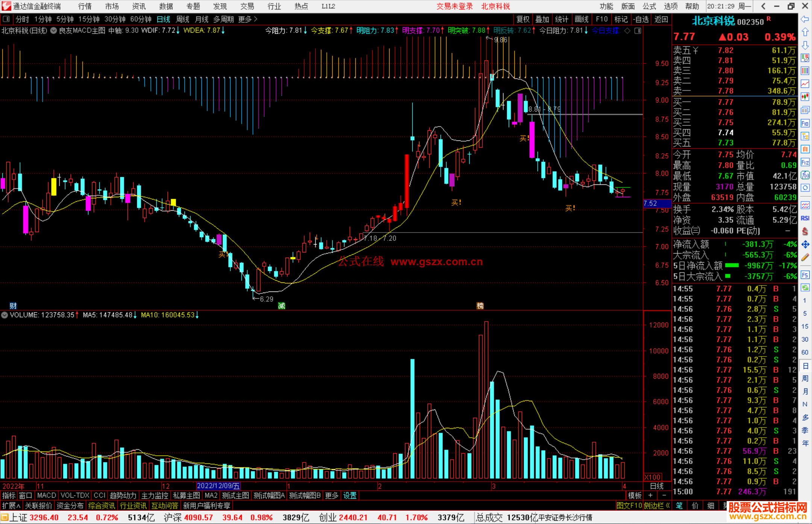Click the down arrow icon in right sidebar

pos(805,45)
